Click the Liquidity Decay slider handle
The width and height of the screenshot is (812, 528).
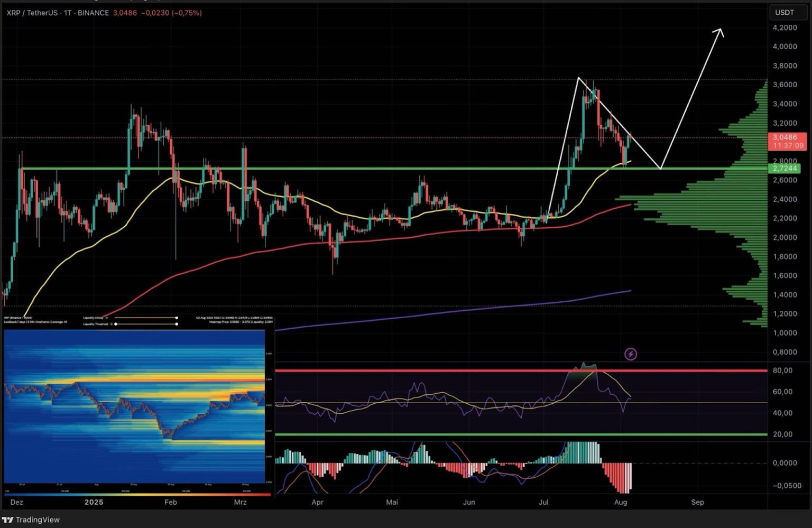(x=176, y=318)
